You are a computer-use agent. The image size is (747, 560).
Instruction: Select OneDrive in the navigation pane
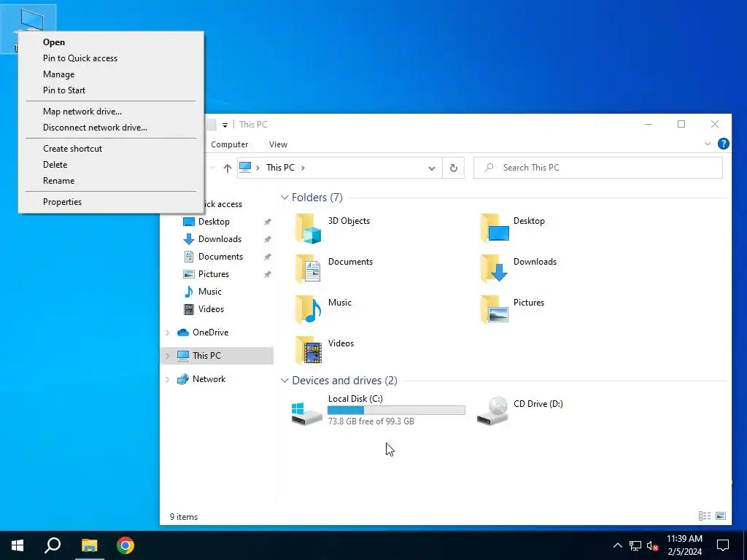coord(210,332)
